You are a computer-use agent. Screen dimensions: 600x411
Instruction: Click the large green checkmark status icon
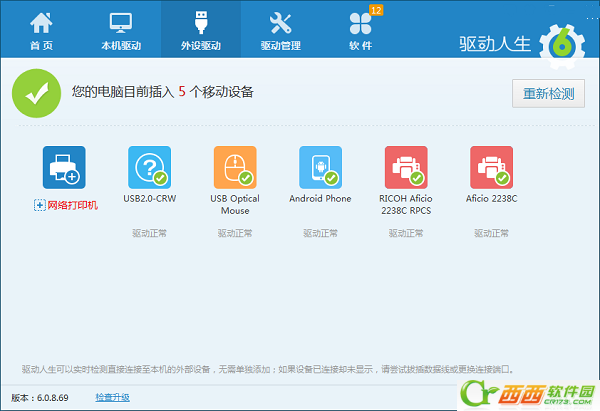(36, 93)
